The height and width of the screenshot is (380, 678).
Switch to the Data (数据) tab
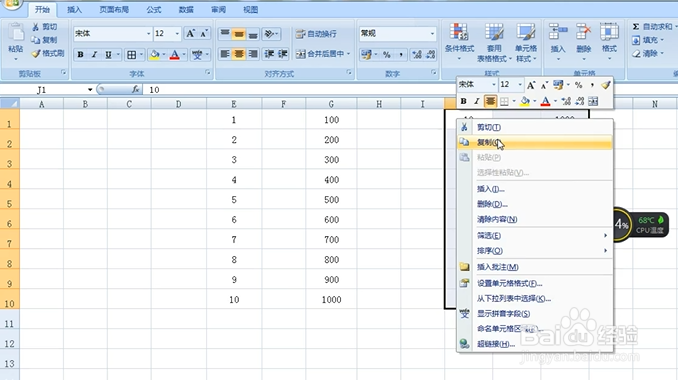(x=186, y=10)
